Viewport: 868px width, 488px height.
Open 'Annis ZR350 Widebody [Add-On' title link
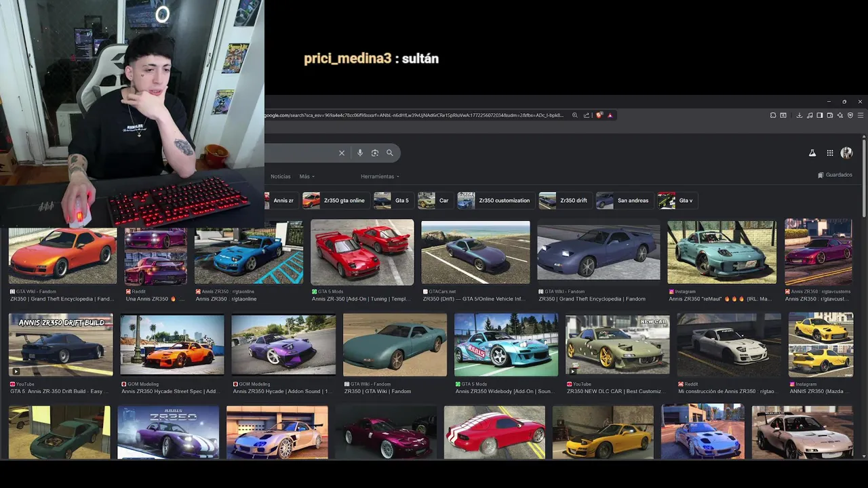pyautogui.click(x=506, y=392)
